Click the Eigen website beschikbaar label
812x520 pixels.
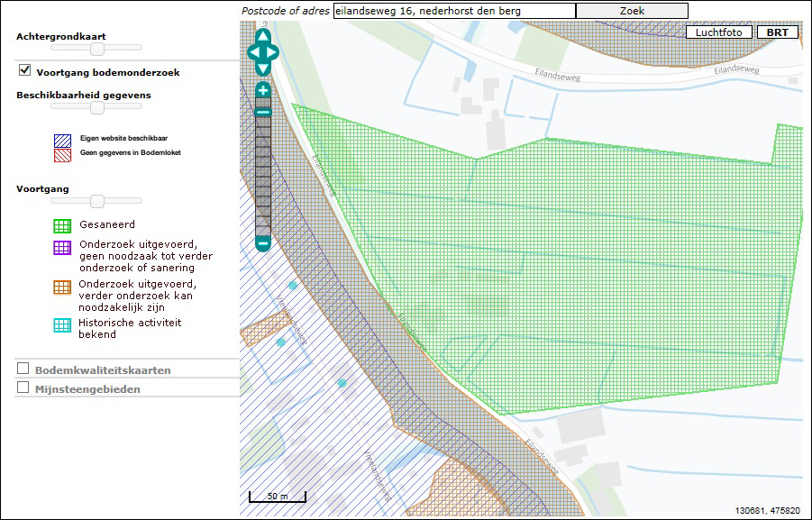[x=123, y=138]
